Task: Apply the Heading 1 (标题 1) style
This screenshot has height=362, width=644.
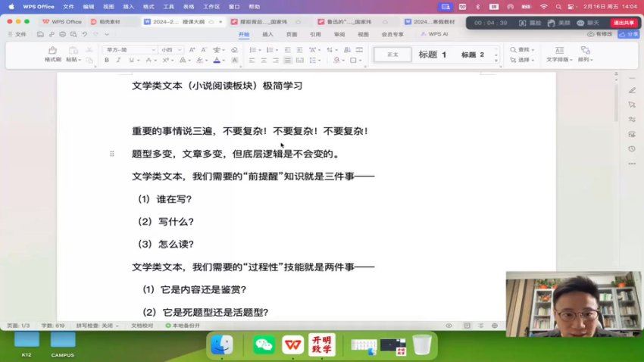Action: coord(432,55)
